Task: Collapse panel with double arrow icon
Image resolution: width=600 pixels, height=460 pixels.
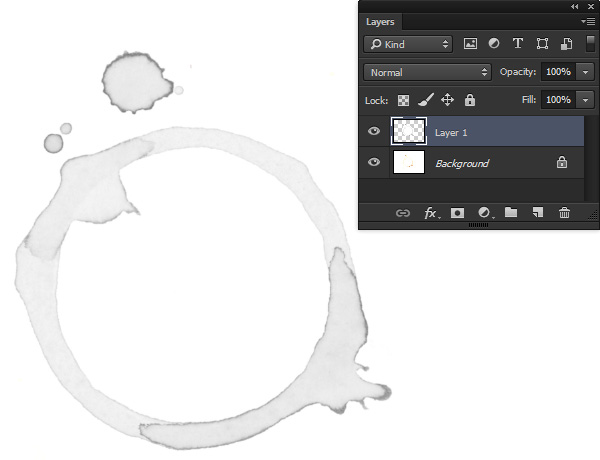Action: click(x=574, y=7)
